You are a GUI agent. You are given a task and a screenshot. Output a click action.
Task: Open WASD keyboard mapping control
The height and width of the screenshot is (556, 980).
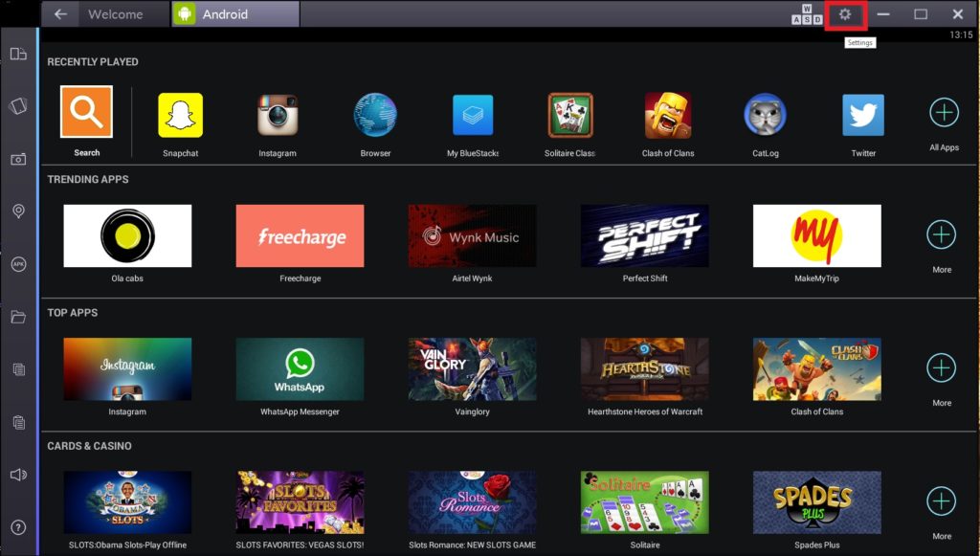click(807, 14)
